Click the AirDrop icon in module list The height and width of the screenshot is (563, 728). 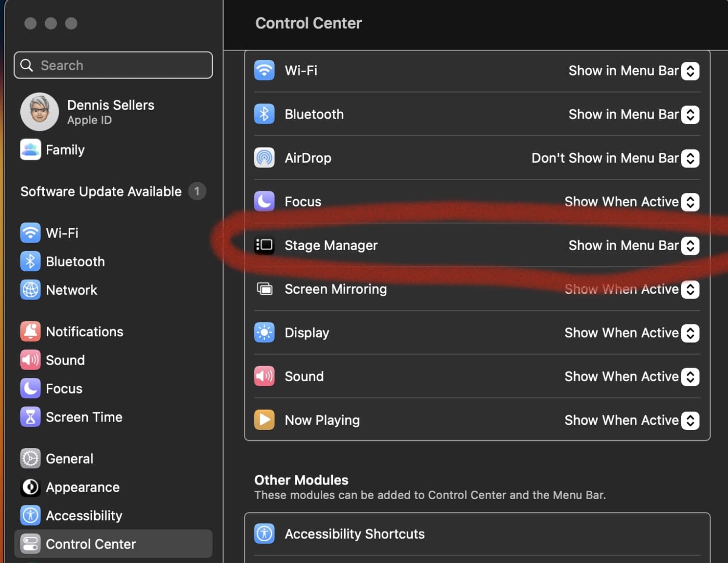click(x=264, y=158)
